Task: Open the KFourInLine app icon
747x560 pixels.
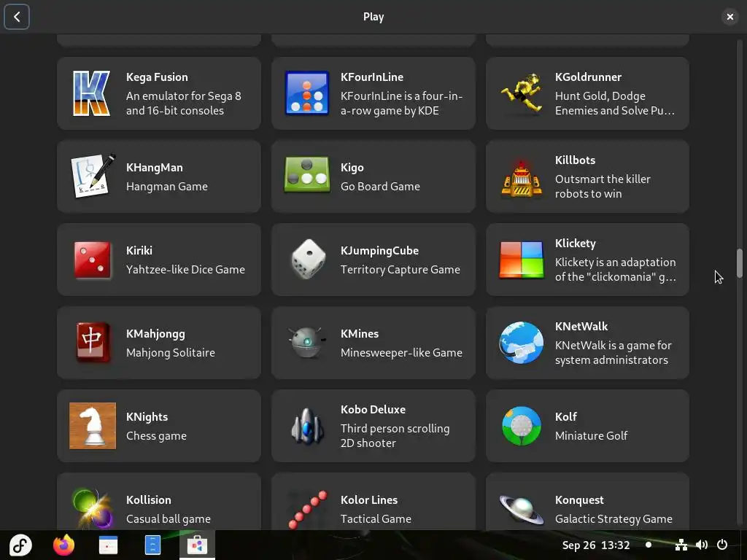Action: point(307,93)
